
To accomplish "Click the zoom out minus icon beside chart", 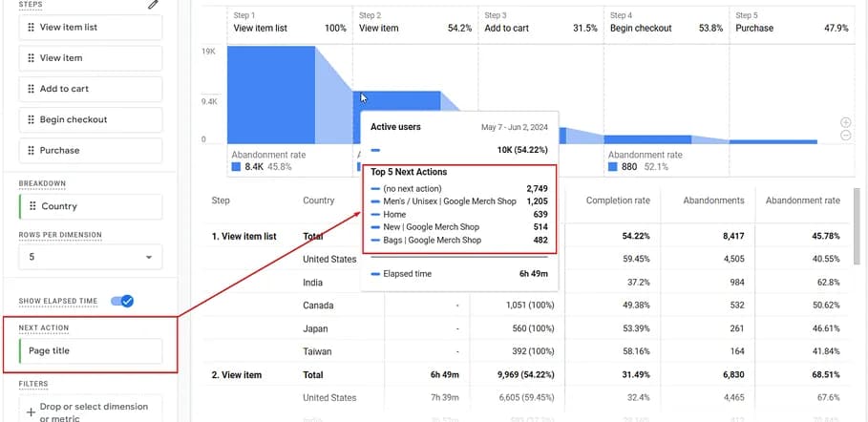I will click(x=846, y=136).
